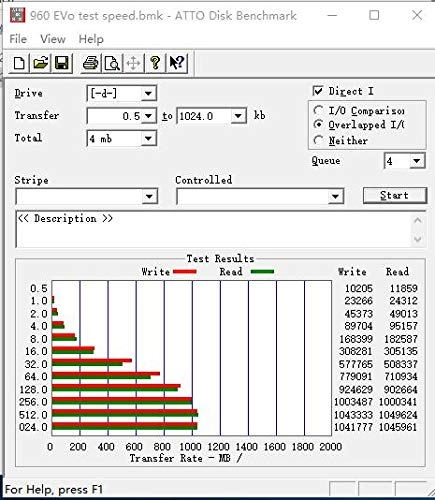Click the Save floppy disk icon
435x500 pixels.
[x=62, y=63]
